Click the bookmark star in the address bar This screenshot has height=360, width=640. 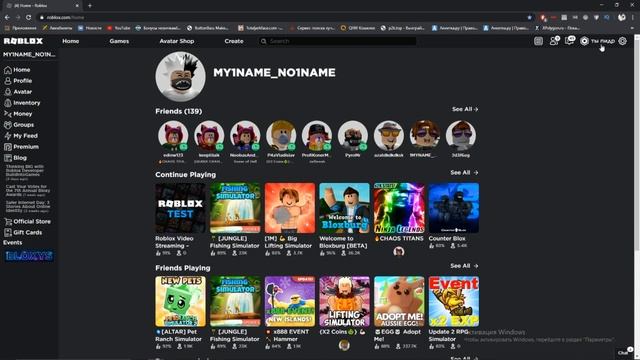coord(529,17)
